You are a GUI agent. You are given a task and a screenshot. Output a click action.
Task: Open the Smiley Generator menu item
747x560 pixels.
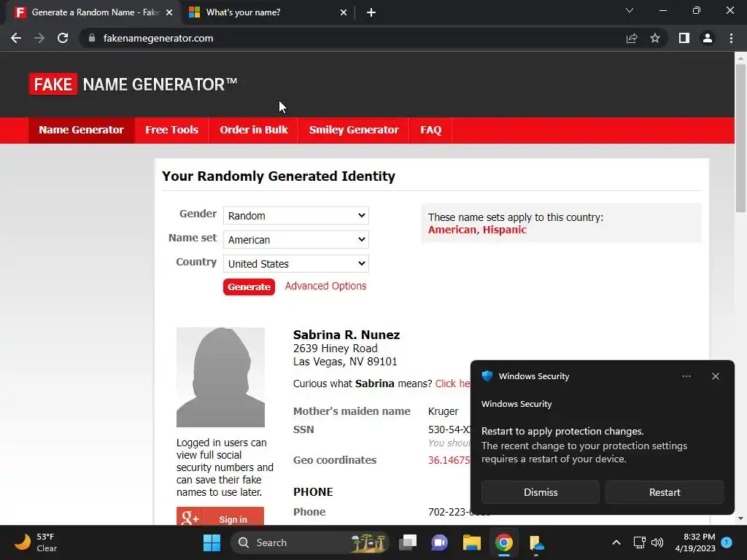(x=354, y=130)
